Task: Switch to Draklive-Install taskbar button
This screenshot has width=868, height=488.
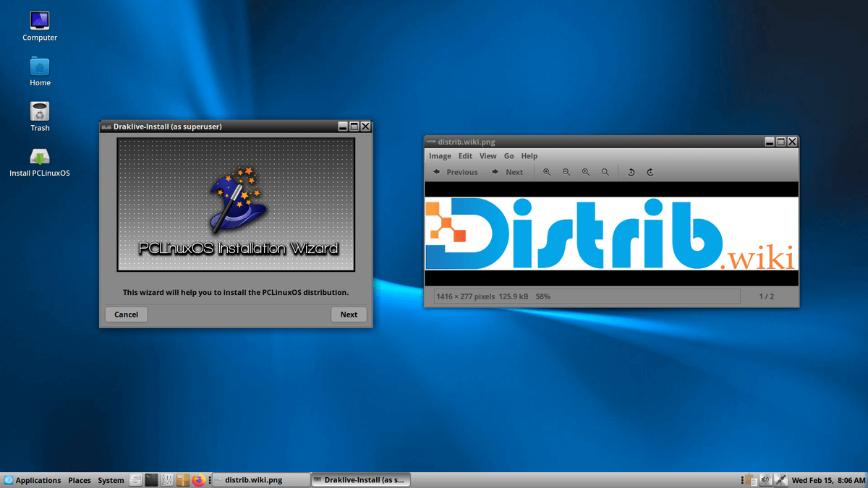Action: coord(361,480)
